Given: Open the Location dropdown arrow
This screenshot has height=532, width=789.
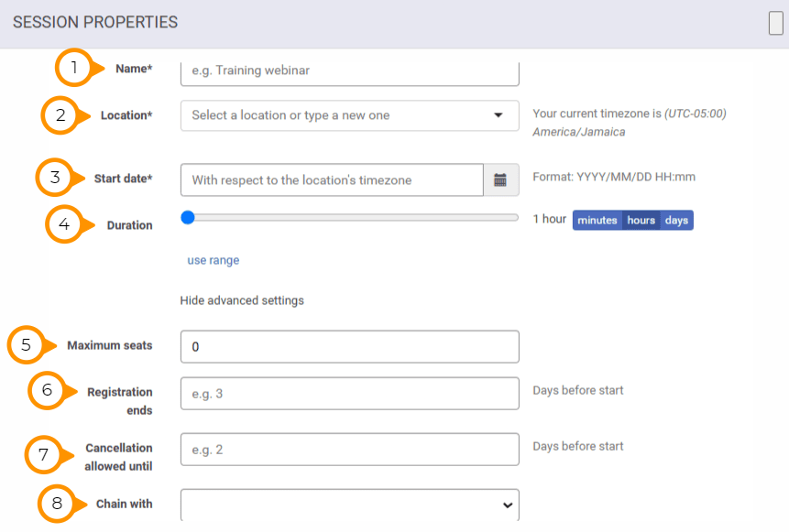Looking at the screenshot, I should tap(499, 115).
